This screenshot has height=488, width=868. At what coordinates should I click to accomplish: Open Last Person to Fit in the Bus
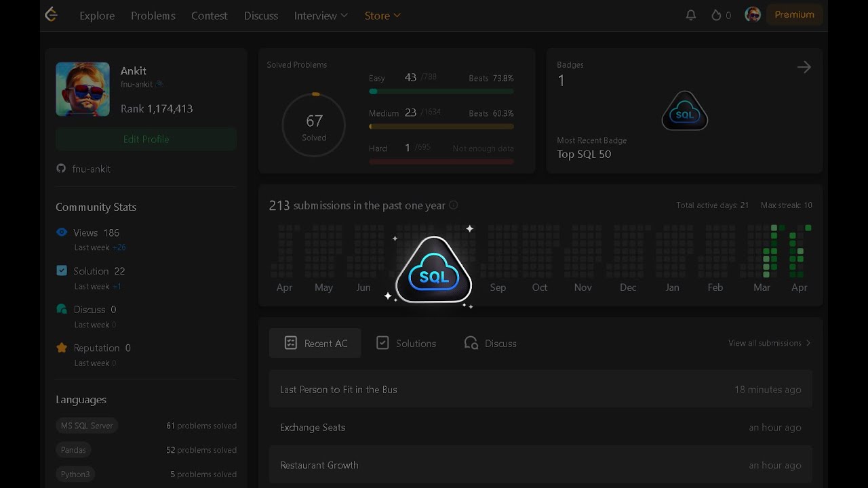coord(540,389)
